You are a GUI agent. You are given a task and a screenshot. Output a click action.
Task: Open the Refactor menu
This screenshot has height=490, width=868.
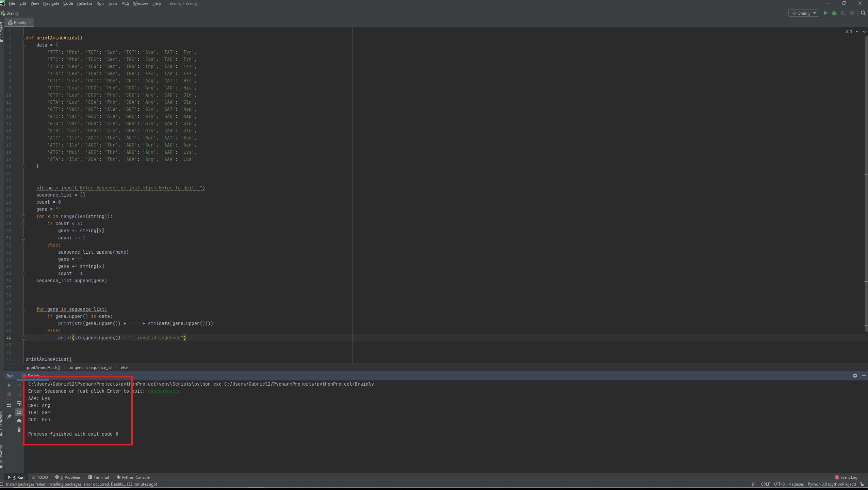[84, 3]
